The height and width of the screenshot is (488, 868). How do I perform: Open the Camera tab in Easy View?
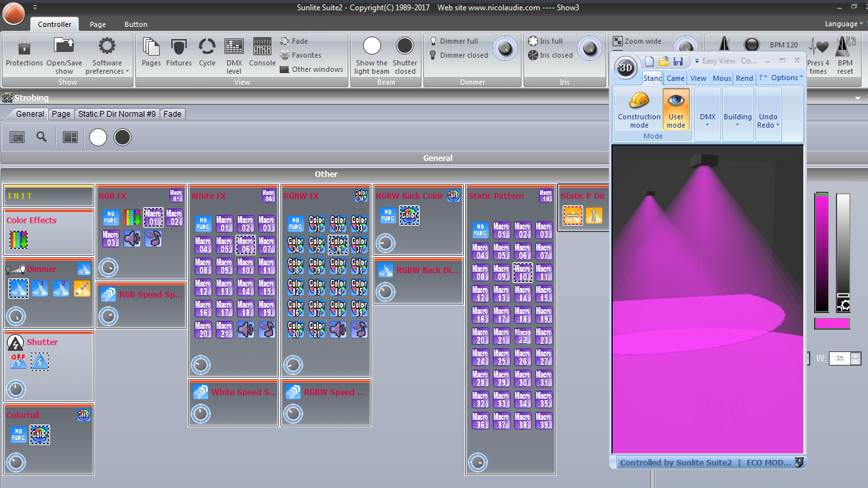[676, 78]
